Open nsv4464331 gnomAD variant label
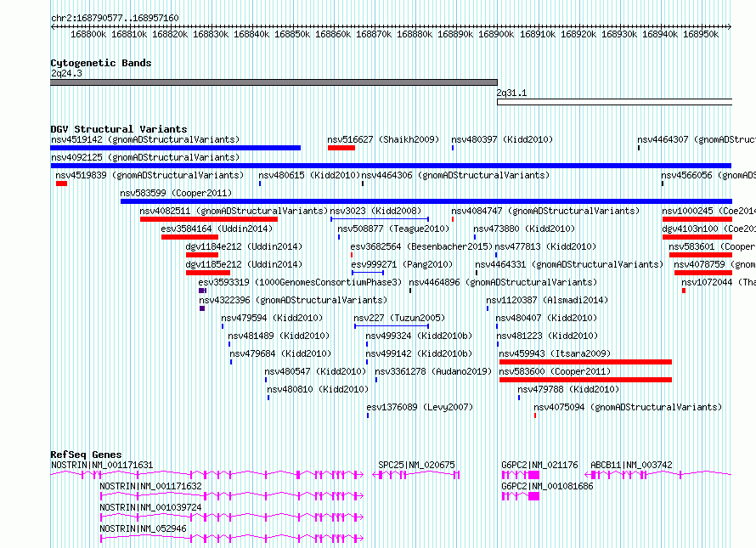 [x=569, y=264]
